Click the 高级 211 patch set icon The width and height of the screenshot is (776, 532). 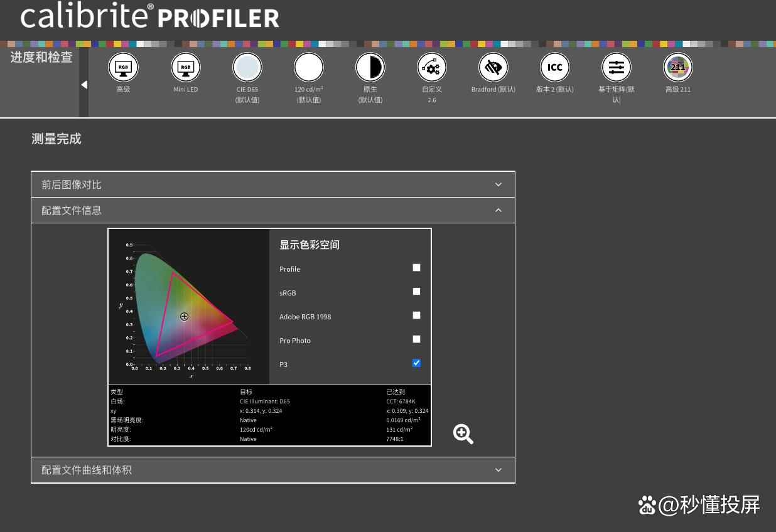[678, 67]
